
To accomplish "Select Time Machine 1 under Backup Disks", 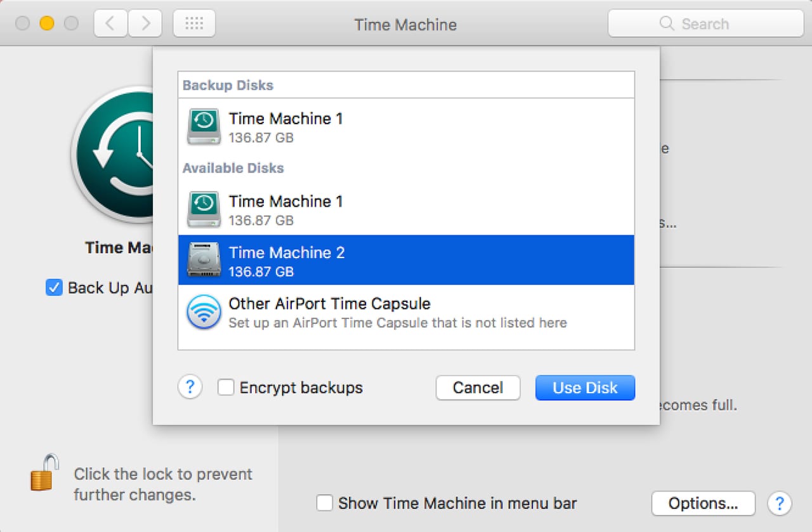I will pyautogui.click(x=406, y=127).
